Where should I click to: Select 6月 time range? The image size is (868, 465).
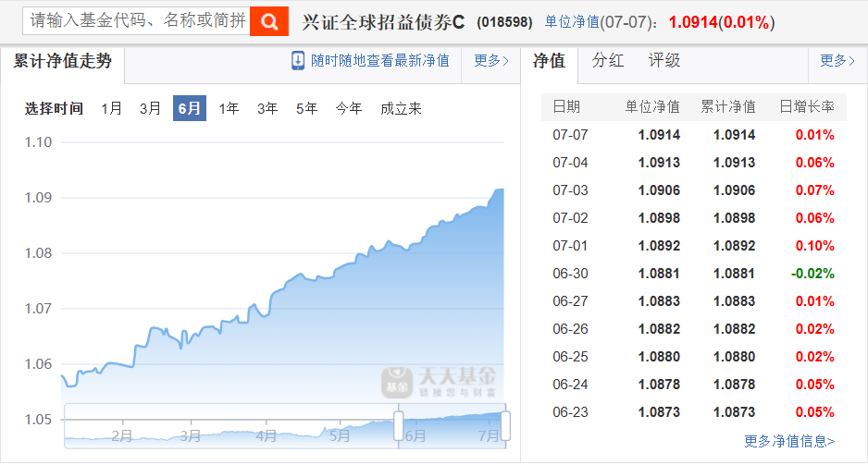pyautogui.click(x=190, y=108)
